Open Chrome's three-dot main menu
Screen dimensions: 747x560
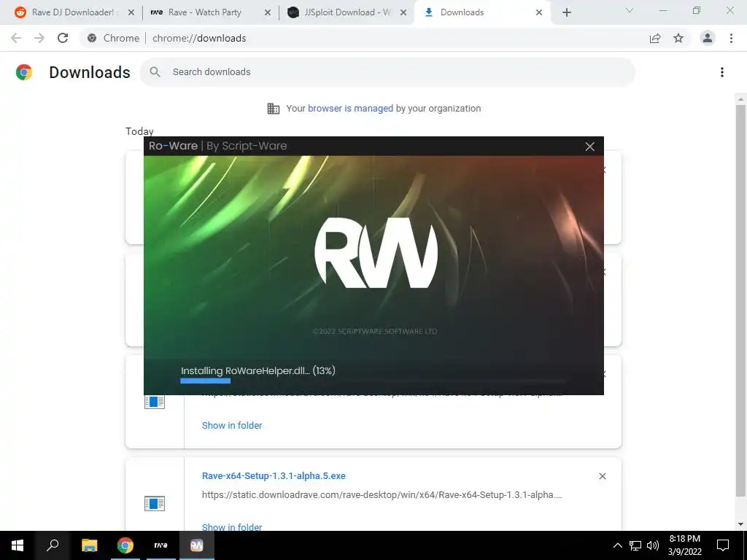(731, 38)
